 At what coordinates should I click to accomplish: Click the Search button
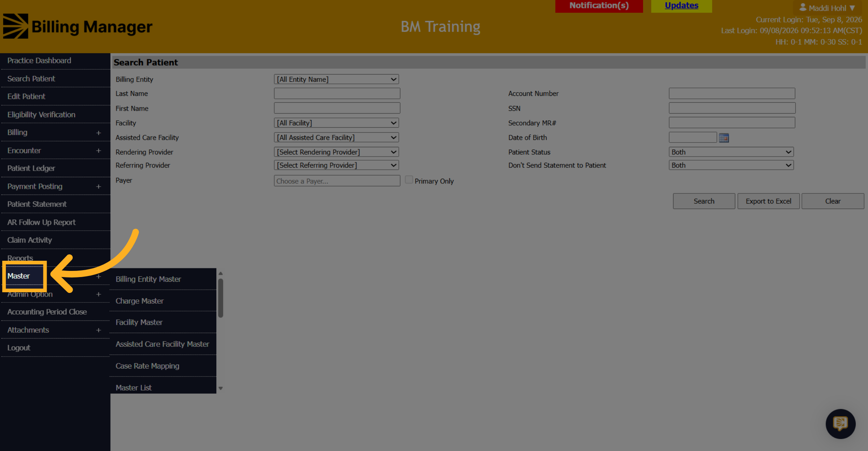704,201
